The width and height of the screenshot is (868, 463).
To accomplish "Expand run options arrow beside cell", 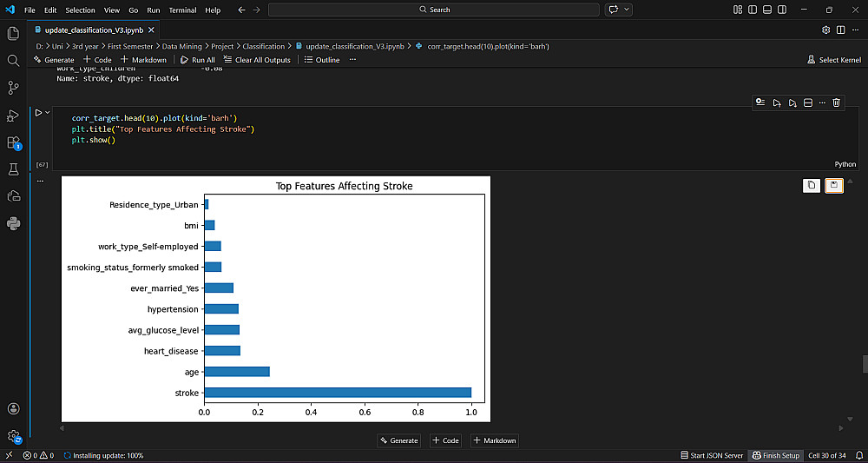I will click(x=48, y=113).
